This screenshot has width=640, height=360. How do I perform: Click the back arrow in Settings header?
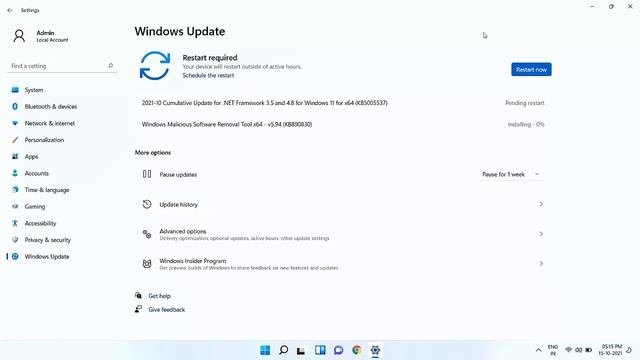click(10, 10)
